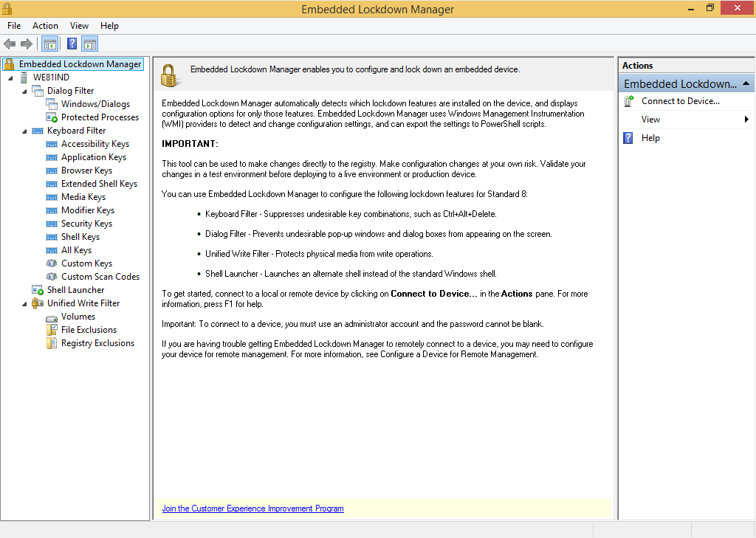Toggle the console tree pane toolbar icon

(x=50, y=44)
